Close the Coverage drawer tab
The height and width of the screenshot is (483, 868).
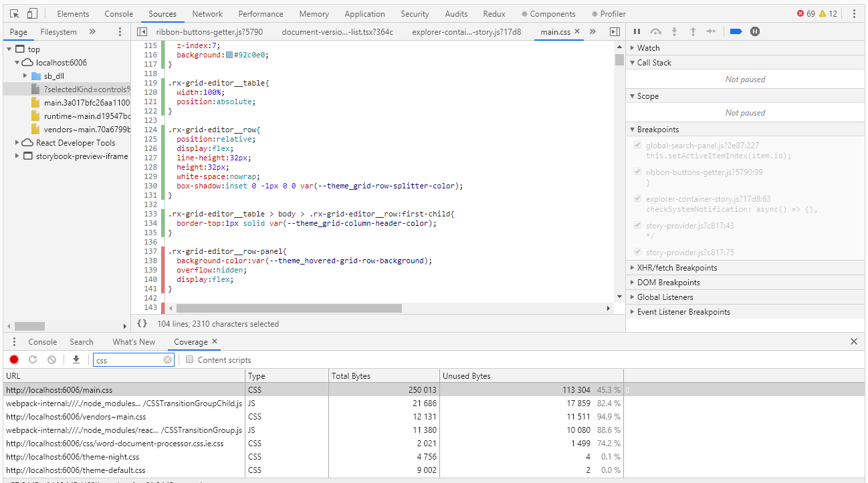(215, 341)
